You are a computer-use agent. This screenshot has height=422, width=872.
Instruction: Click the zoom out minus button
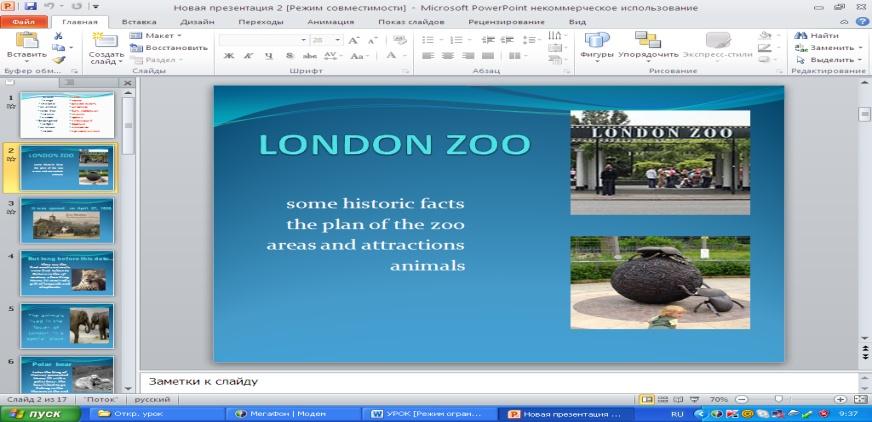coord(741,399)
